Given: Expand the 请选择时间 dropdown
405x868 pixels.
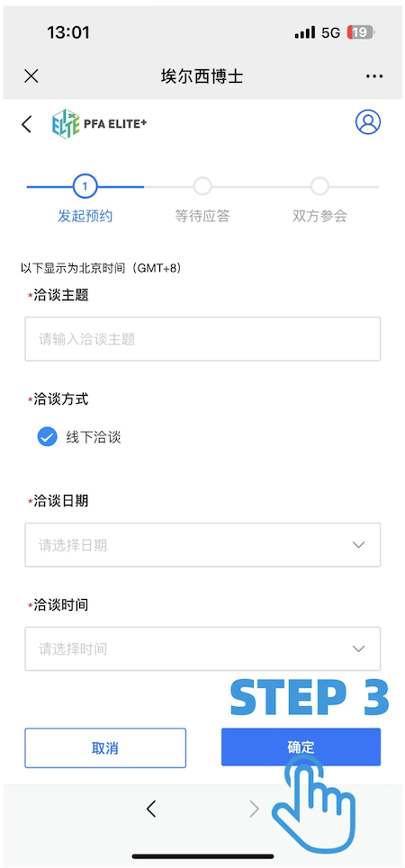Looking at the screenshot, I should 202,649.
